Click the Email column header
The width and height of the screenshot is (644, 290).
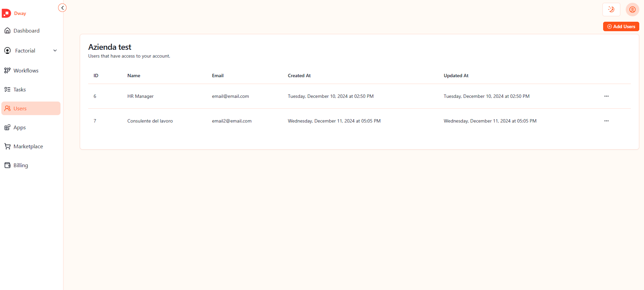click(x=218, y=76)
